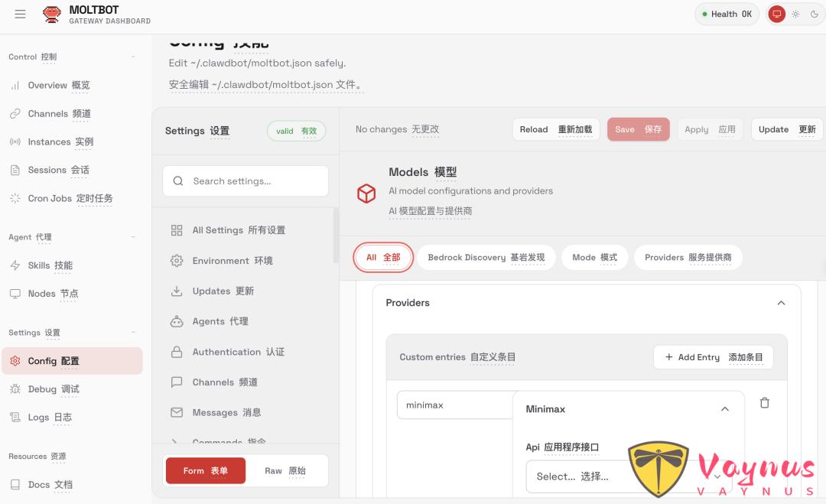
Task: Open the chat bubble icon in header
Action: pyautogui.click(x=776, y=14)
